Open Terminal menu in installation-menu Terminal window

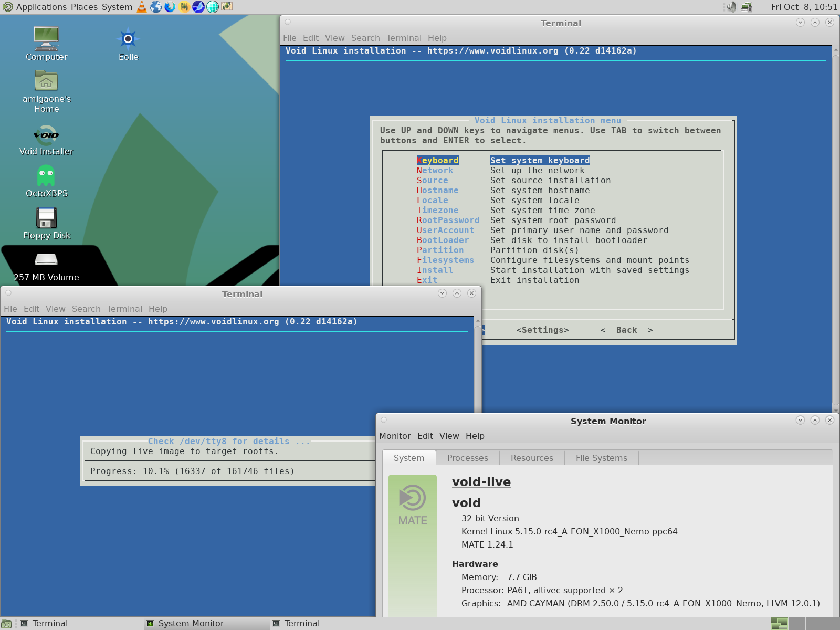pyautogui.click(x=404, y=38)
